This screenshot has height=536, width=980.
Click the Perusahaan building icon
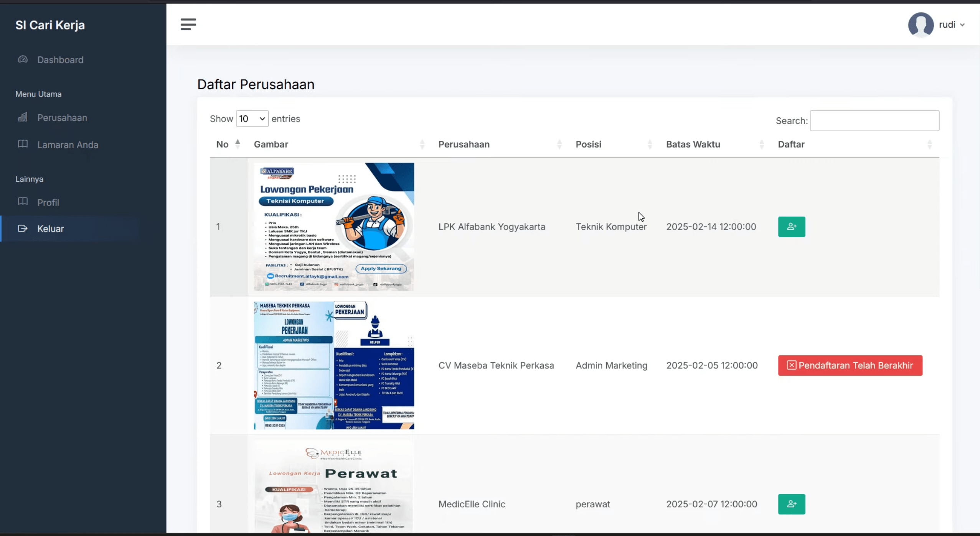pos(23,117)
